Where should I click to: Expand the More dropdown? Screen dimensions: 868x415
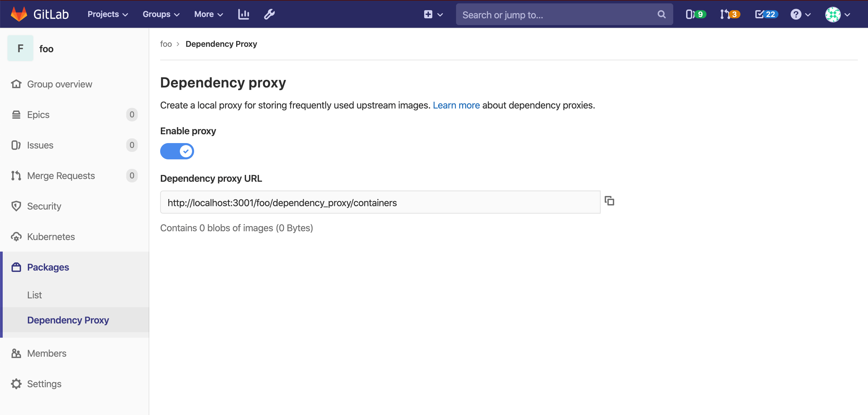208,14
